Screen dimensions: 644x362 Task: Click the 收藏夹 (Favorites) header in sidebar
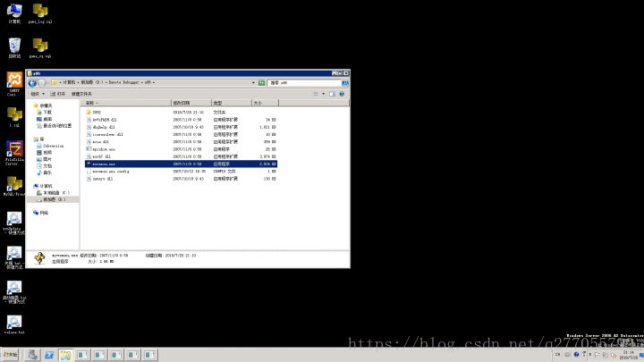coord(43,105)
